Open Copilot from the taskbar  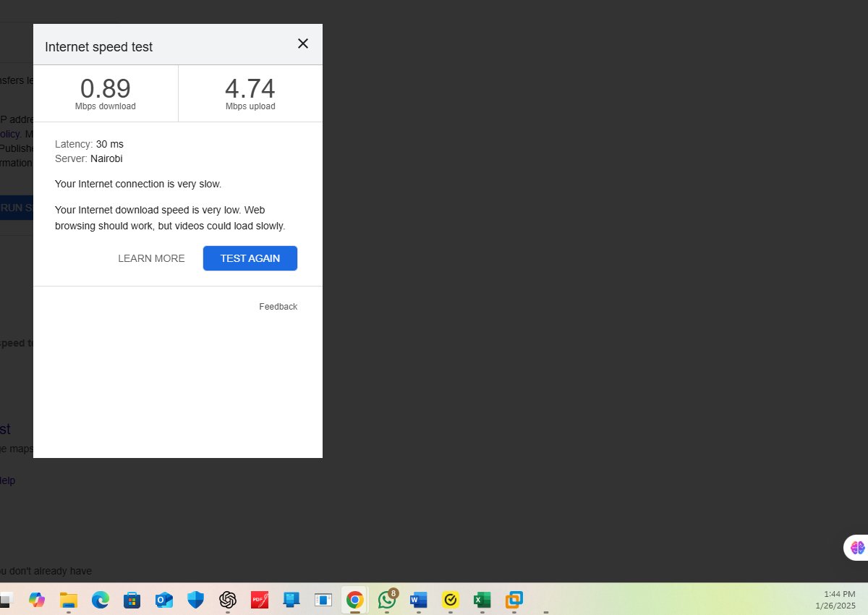[36, 600]
